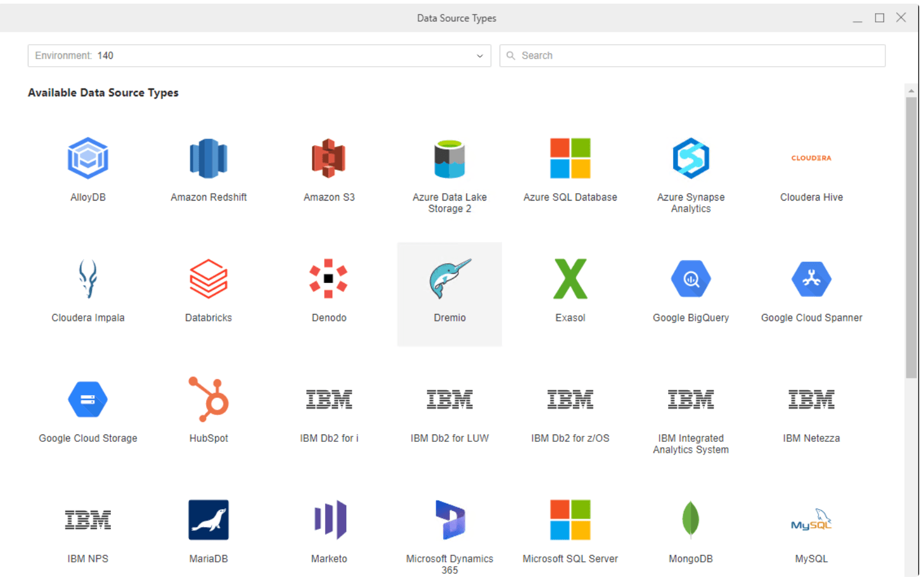Pick the Dremio narwhal icon
Viewport: 924px width, 583px height.
(450, 279)
